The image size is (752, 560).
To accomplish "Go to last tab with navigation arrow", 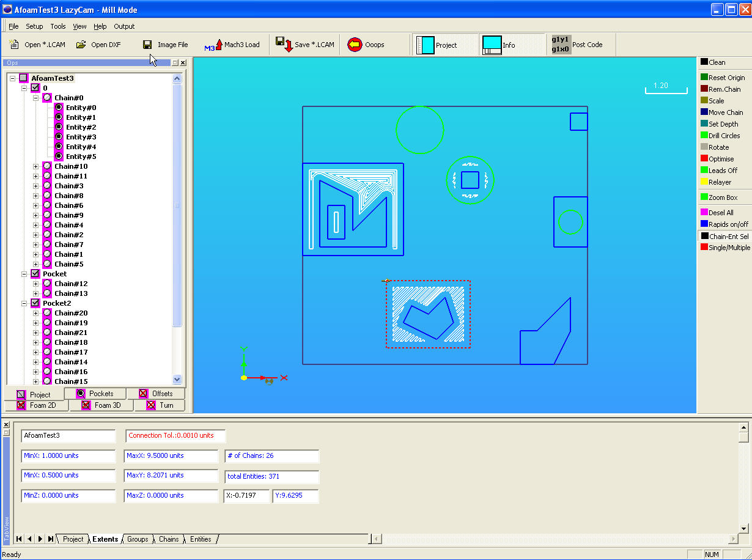I will coord(50,539).
